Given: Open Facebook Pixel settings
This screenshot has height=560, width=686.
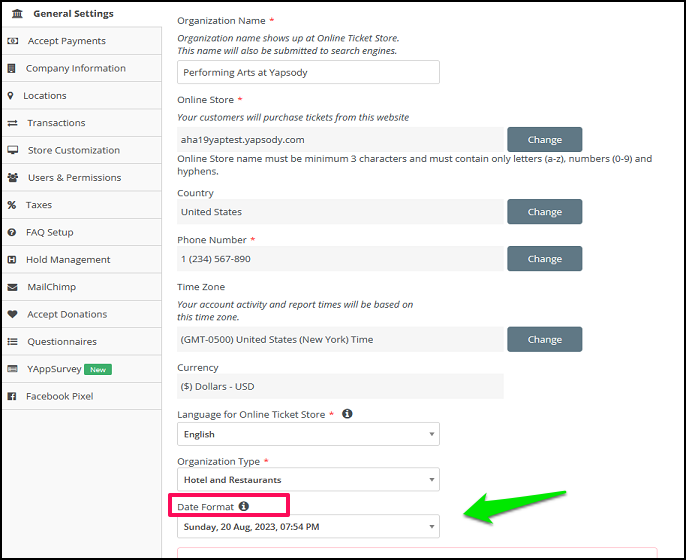Looking at the screenshot, I should click(x=82, y=396).
